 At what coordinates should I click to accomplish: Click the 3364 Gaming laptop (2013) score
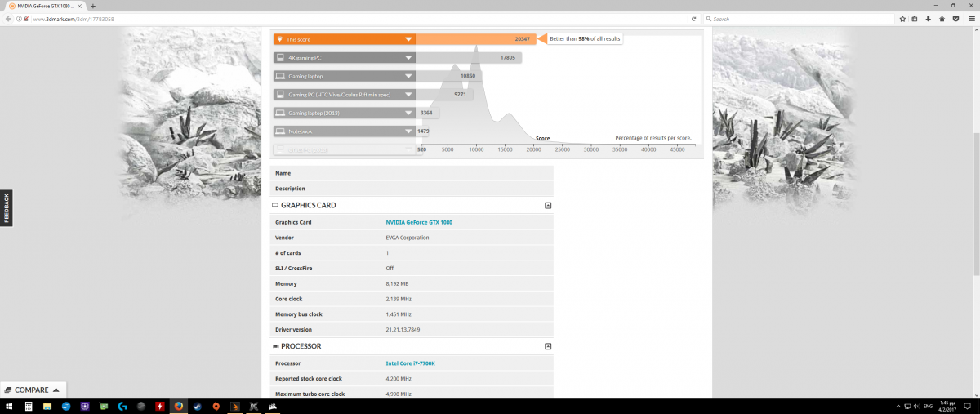pos(426,113)
